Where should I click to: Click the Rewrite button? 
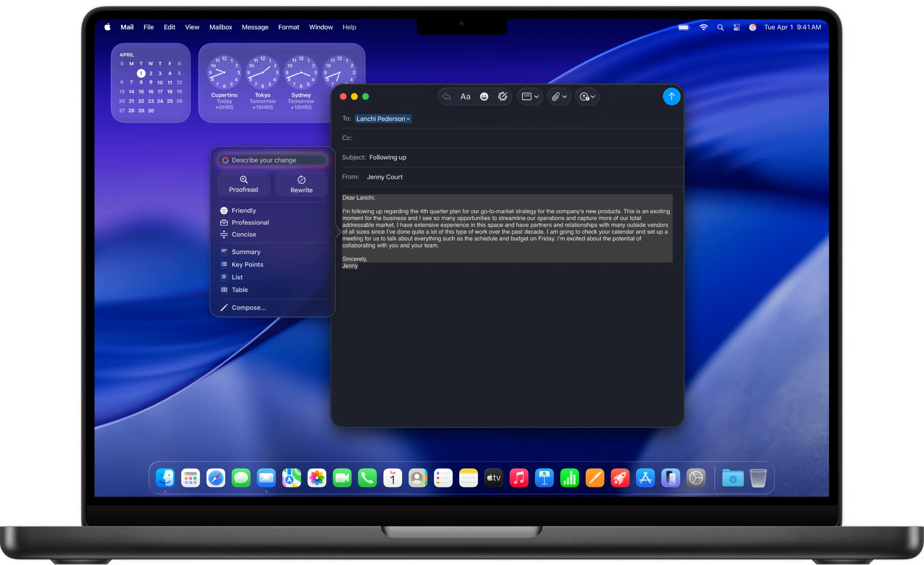301,184
